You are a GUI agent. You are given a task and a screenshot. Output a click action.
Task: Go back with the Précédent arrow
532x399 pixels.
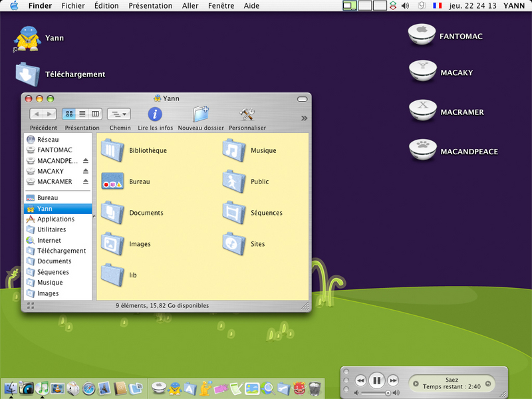(x=37, y=114)
